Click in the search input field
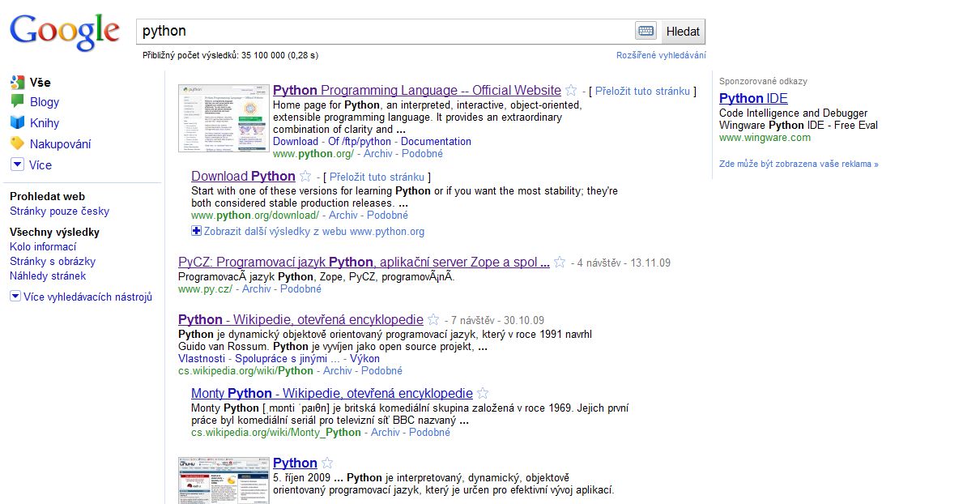The image size is (980, 504). [x=385, y=32]
